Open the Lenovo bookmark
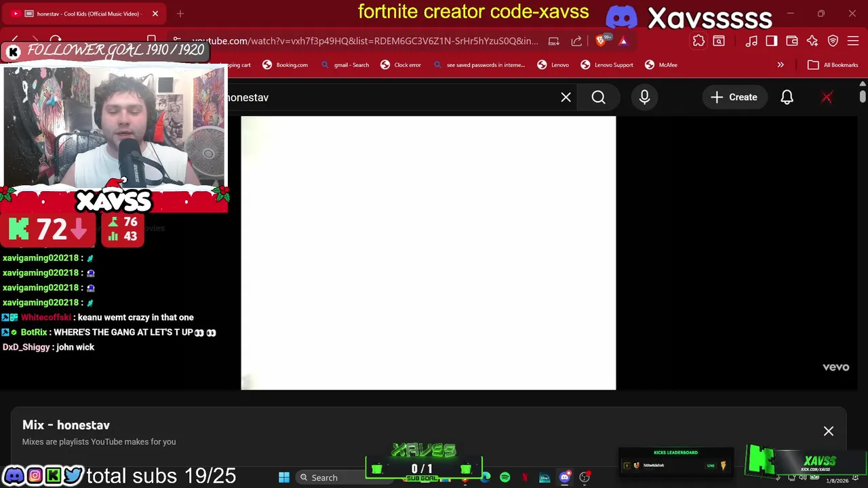868x488 pixels. click(x=553, y=65)
